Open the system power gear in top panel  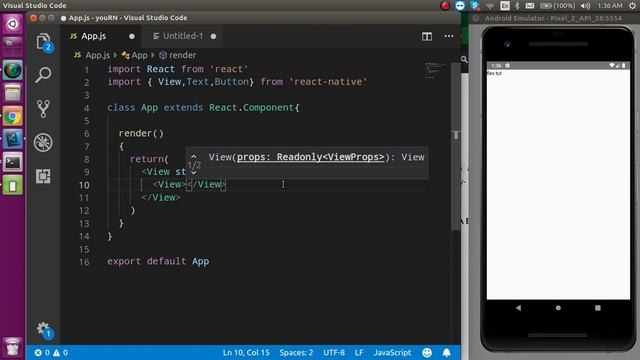[x=632, y=6]
